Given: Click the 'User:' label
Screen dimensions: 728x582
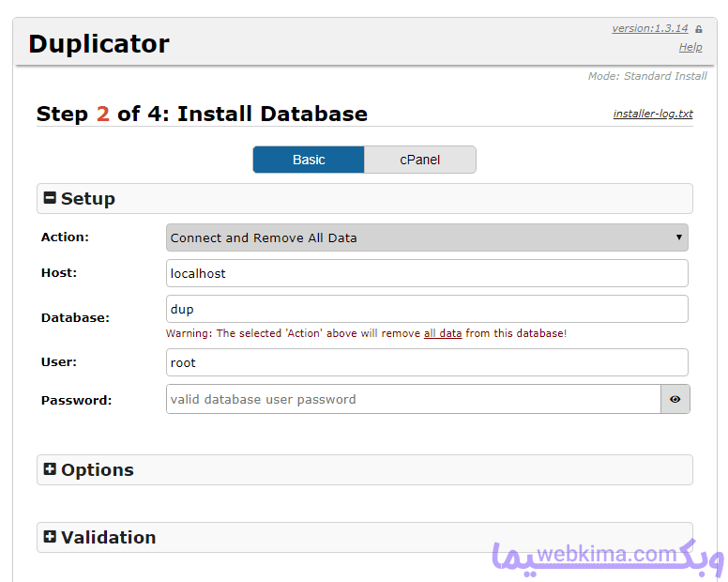Looking at the screenshot, I should tap(59, 361).
